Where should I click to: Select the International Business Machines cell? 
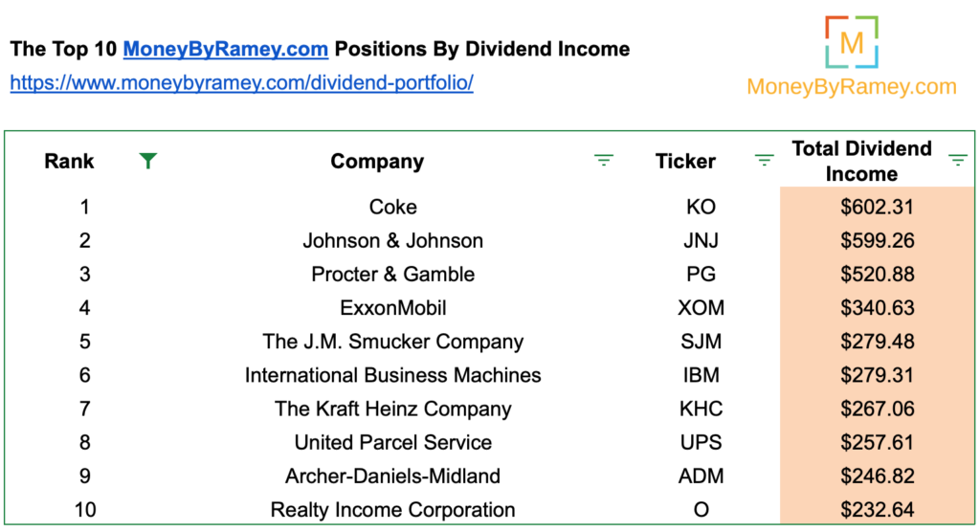pos(392,375)
